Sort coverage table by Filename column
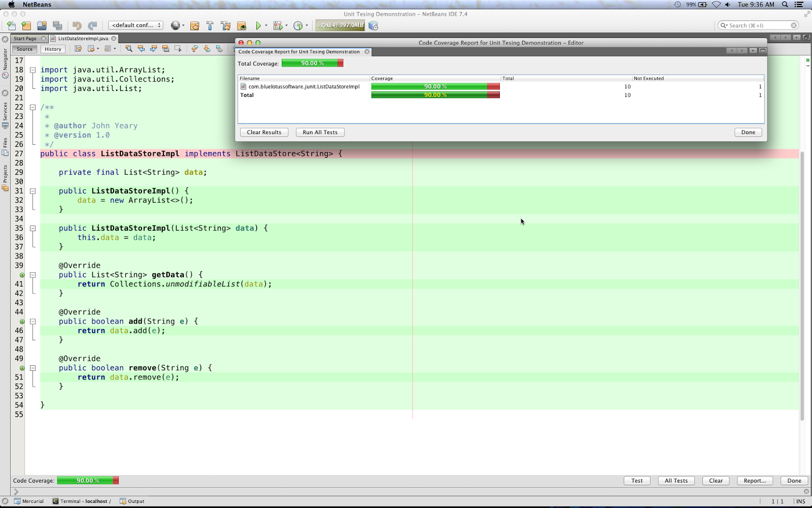812x508 pixels. click(304, 78)
